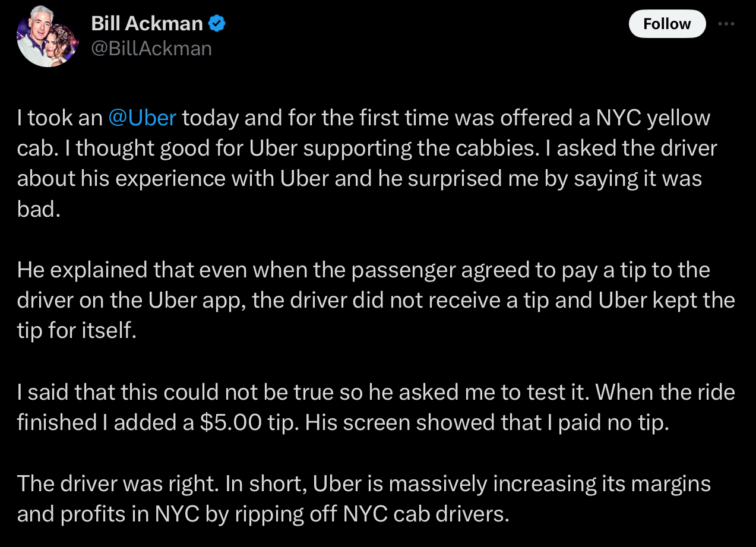Click the '$5.00' amount in the post

(x=230, y=422)
